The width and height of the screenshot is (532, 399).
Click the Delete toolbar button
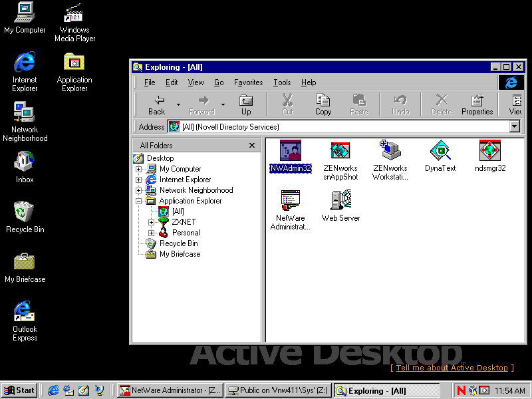tap(442, 105)
